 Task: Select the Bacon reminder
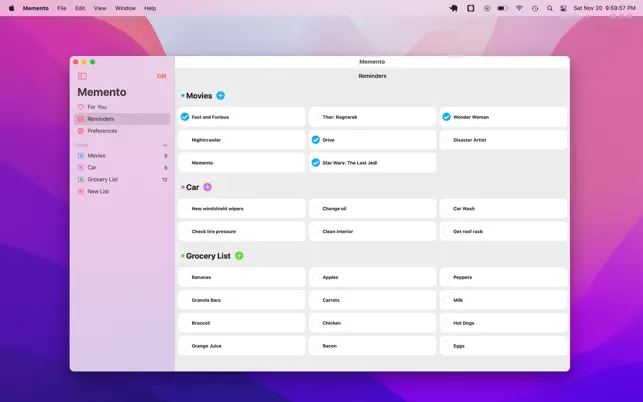(x=372, y=346)
